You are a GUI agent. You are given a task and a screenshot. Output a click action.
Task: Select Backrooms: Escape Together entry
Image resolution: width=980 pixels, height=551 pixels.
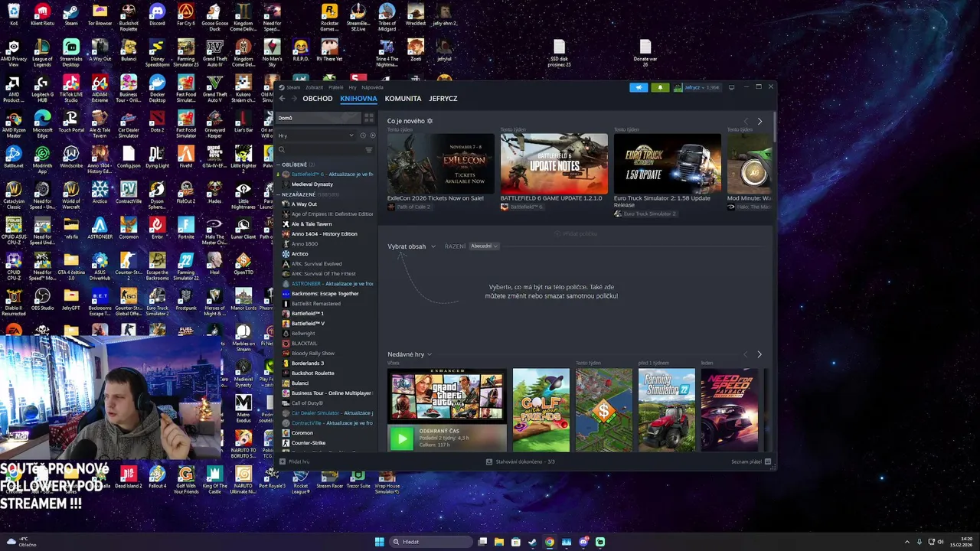coord(325,294)
